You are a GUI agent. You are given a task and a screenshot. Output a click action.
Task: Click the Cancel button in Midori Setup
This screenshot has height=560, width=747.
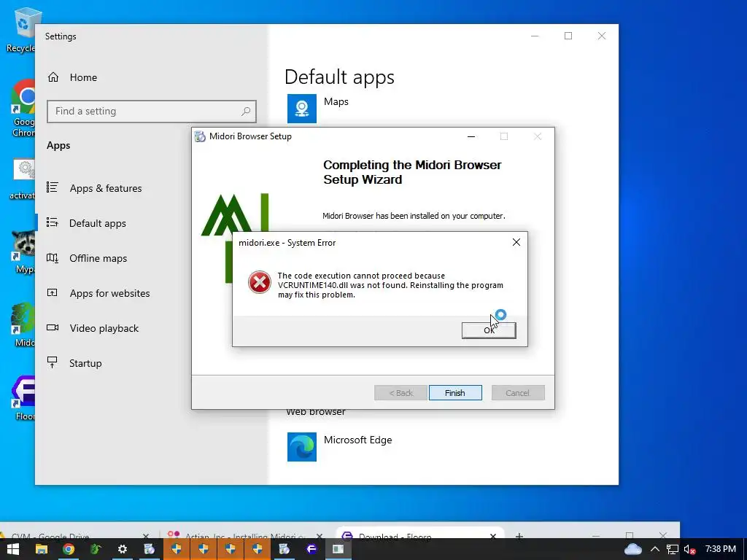pyautogui.click(x=518, y=393)
